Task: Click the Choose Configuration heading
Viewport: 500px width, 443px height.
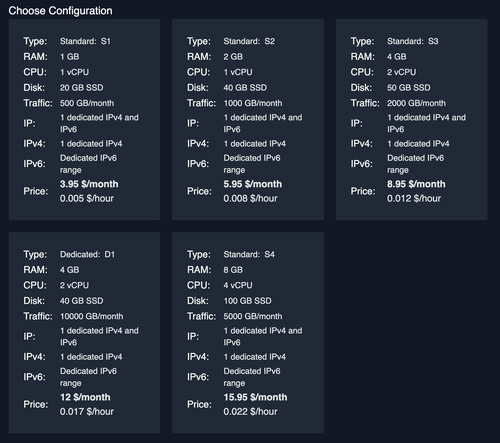Action: (x=60, y=11)
